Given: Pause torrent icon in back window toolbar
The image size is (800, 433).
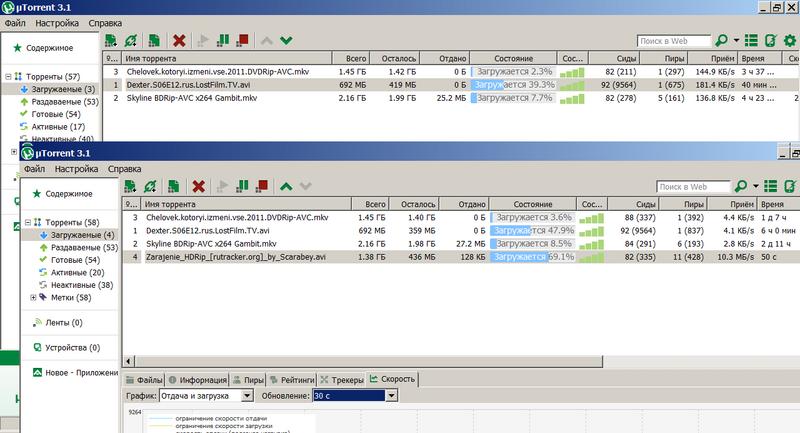Looking at the screenshot, I should pos(223,40).
